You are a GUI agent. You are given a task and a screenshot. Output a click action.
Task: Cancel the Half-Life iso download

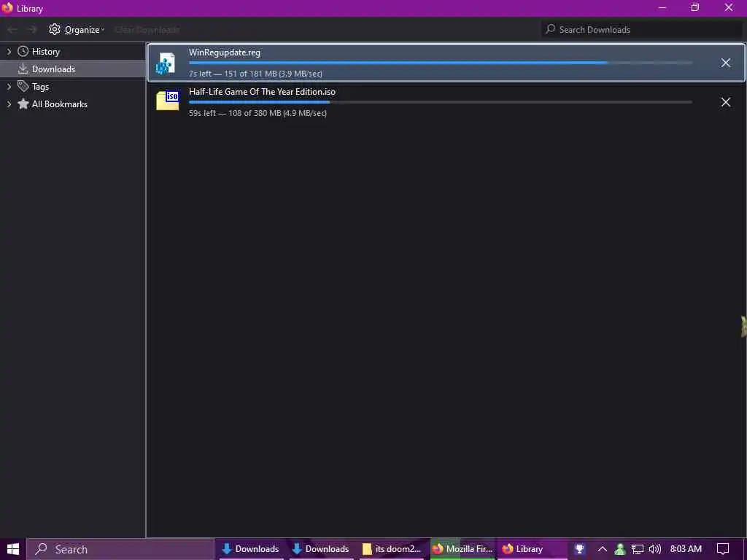pos(725,102)
